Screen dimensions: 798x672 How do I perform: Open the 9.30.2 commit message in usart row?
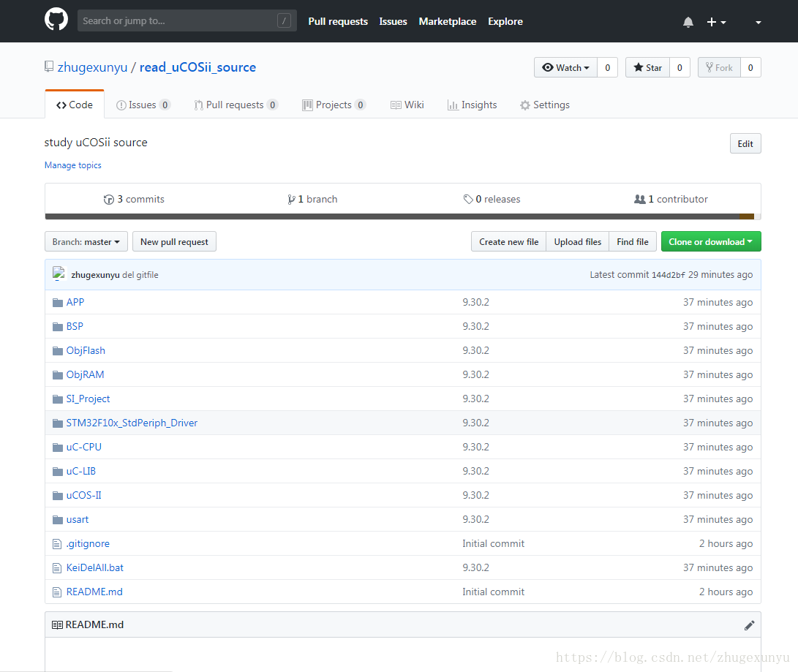(x=475, y=519)
